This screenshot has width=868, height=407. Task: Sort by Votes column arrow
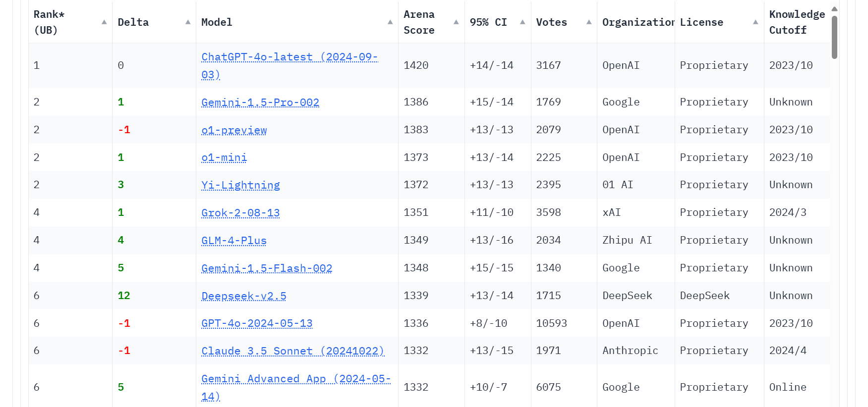tap(589, 22)
